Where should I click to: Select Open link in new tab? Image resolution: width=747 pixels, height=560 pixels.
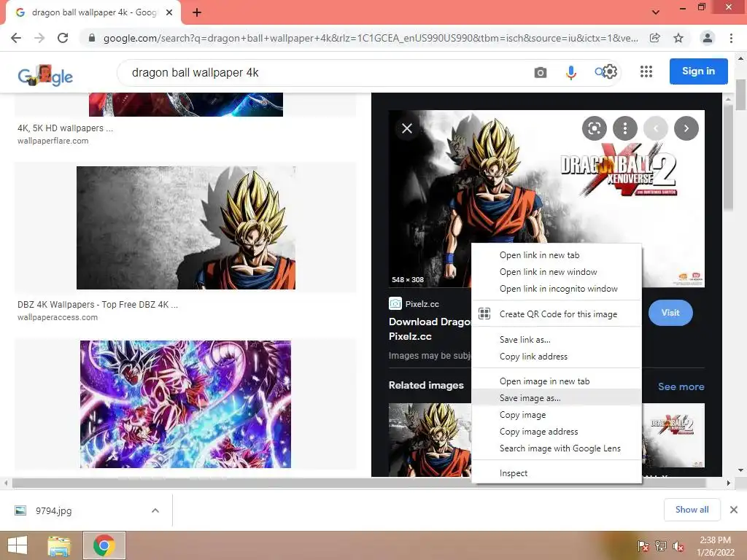pyautogui.click(x=557, y=255)
